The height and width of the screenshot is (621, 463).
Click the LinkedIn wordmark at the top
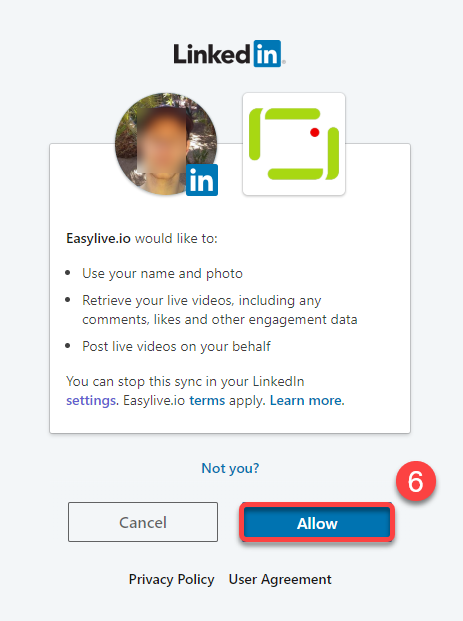[229, 53]
